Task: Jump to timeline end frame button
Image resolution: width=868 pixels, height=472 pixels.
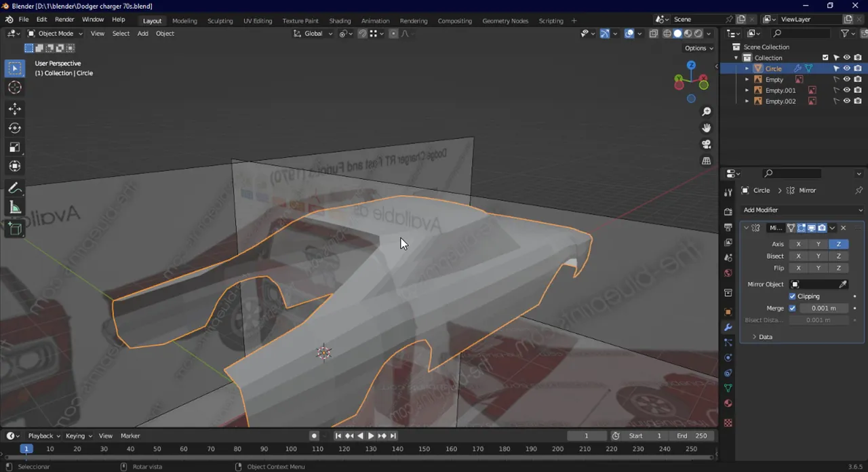Action: point(393,435)
